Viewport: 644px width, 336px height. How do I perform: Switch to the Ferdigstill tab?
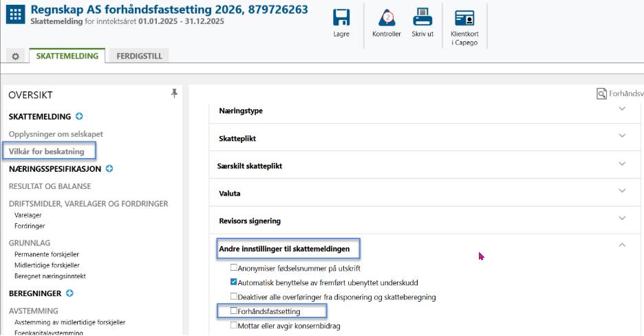point(139,56)
